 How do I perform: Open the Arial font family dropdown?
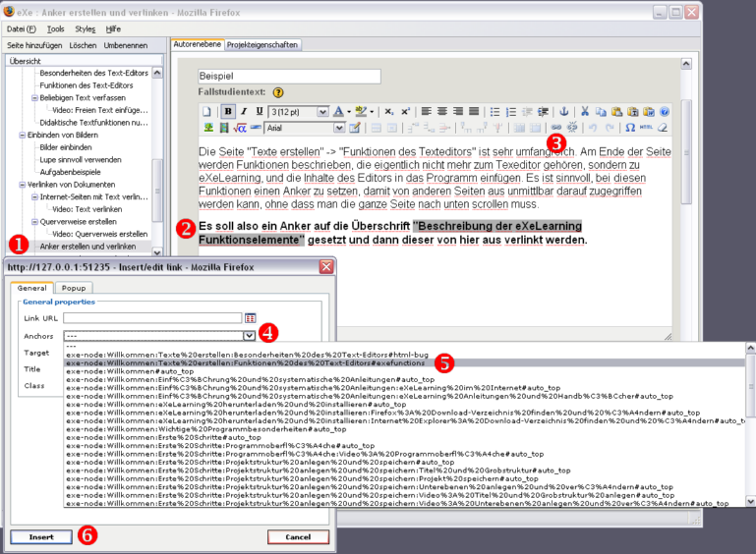pos(305,128)
